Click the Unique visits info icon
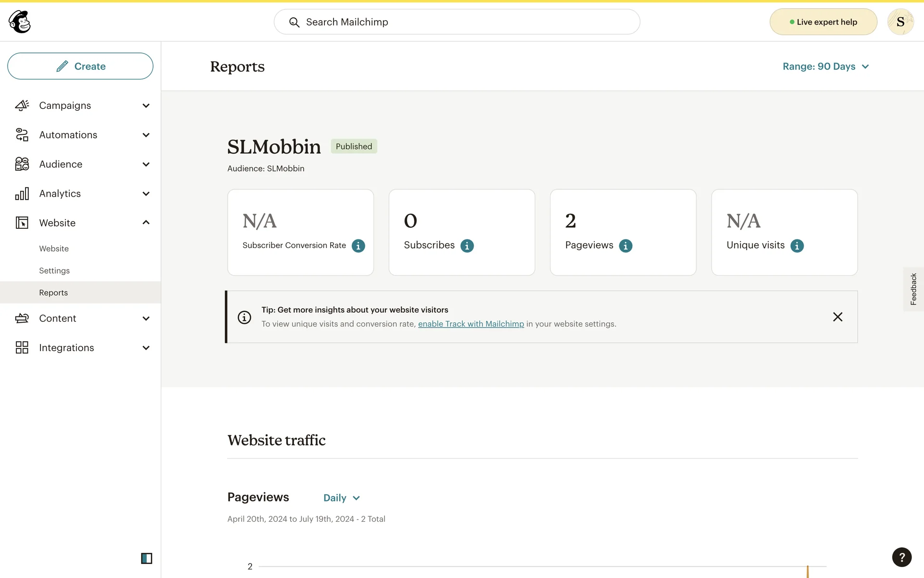 pyautogui.click(x=796, y=246)
